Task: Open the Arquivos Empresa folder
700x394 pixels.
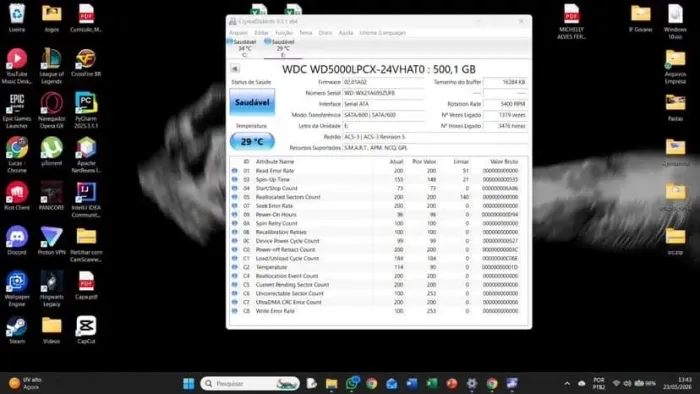Action: [x=675, y=67]
